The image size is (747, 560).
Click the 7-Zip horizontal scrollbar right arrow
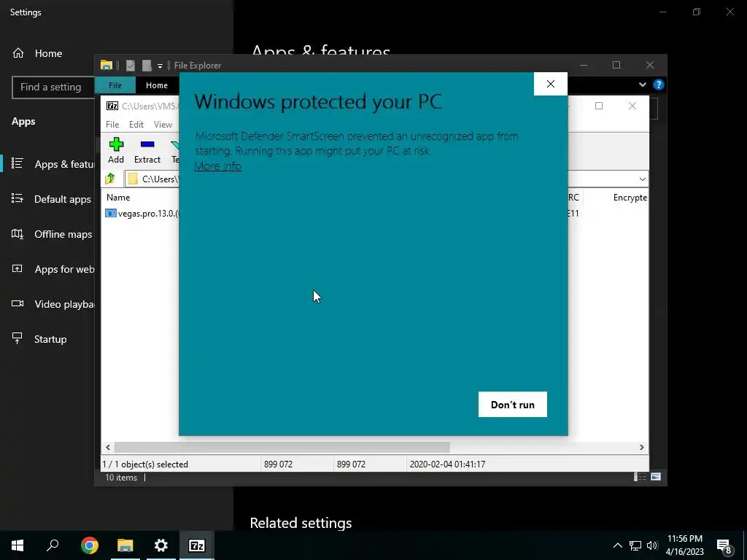[641, 447]
